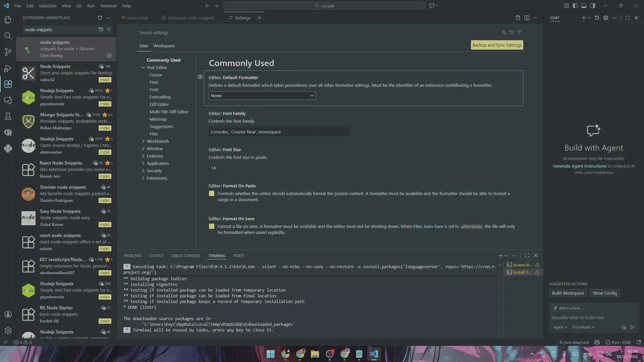644x362 pixels.
Task: Clear extensions search results icon
Action: coord(101,30)
